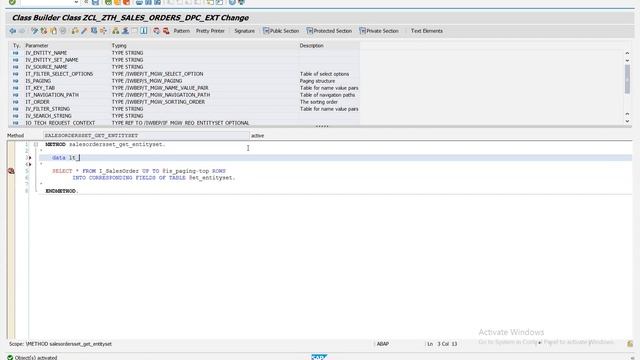
Task: Click description 'The sorting order'
Action: (x=319, y=102)
